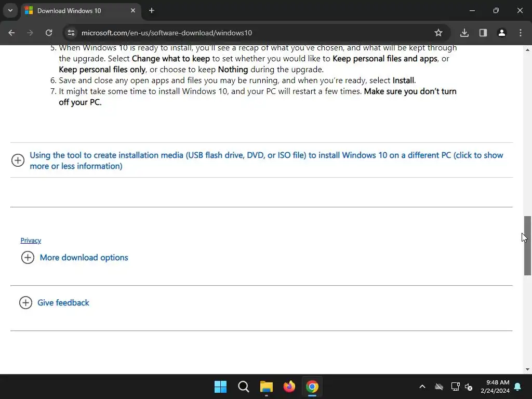Click the Give feedback text

click(x=63, y=303)
